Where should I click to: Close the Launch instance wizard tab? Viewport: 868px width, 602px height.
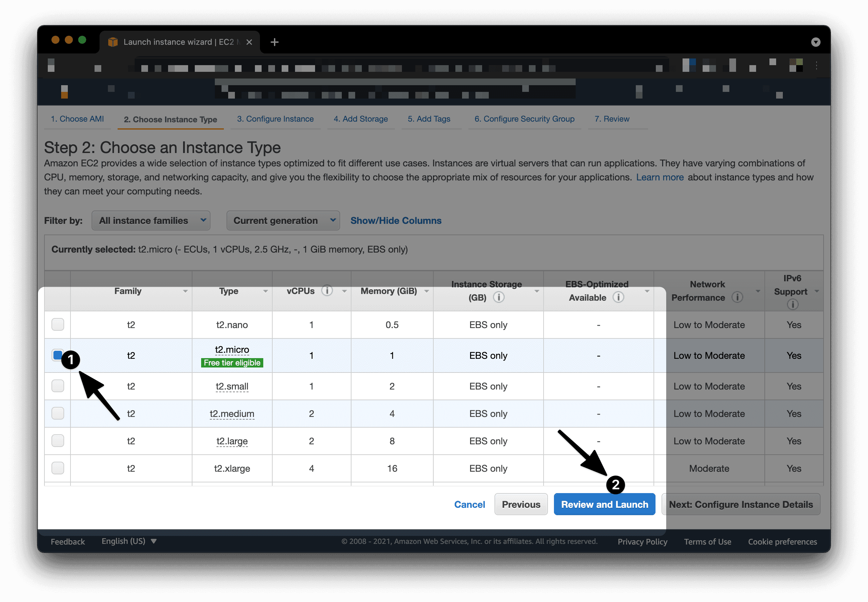249,42
